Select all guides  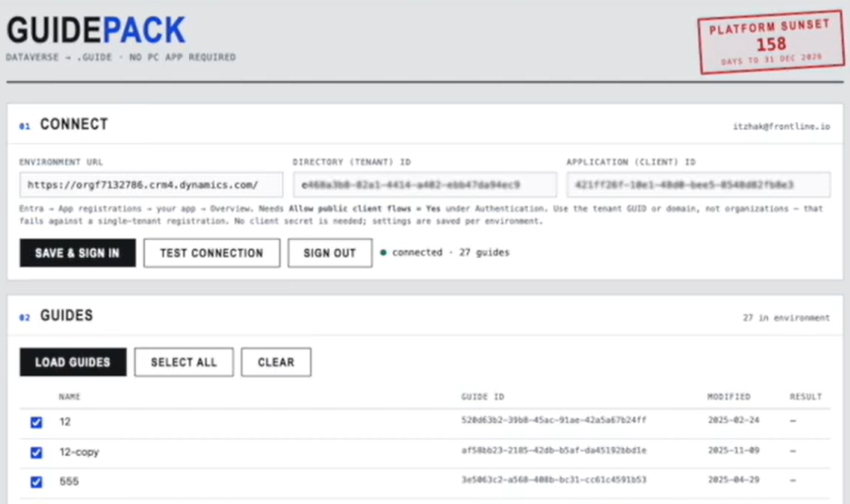pos(184,362)
